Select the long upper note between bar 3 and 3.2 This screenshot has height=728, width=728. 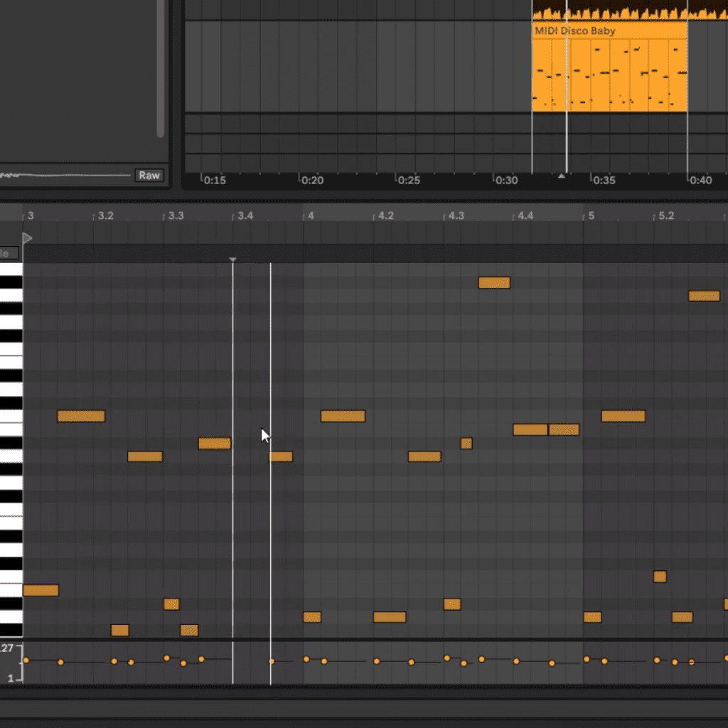pyautogui.click(x=81, y=416)
